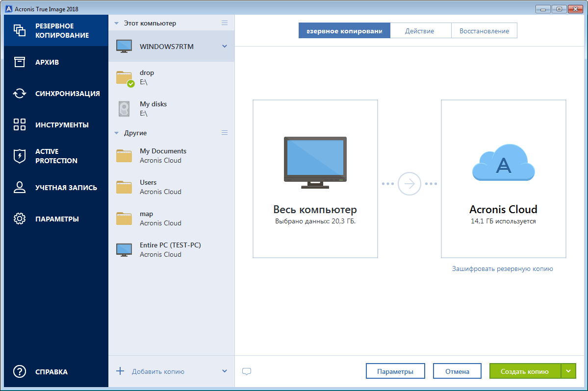Open СПРАВКА in the left sidebar

pyautogui.click(x=56, y=371)
